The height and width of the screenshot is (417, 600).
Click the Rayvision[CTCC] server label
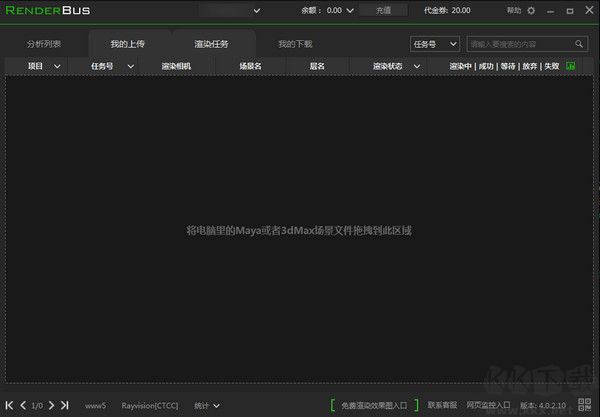(150, 406)
